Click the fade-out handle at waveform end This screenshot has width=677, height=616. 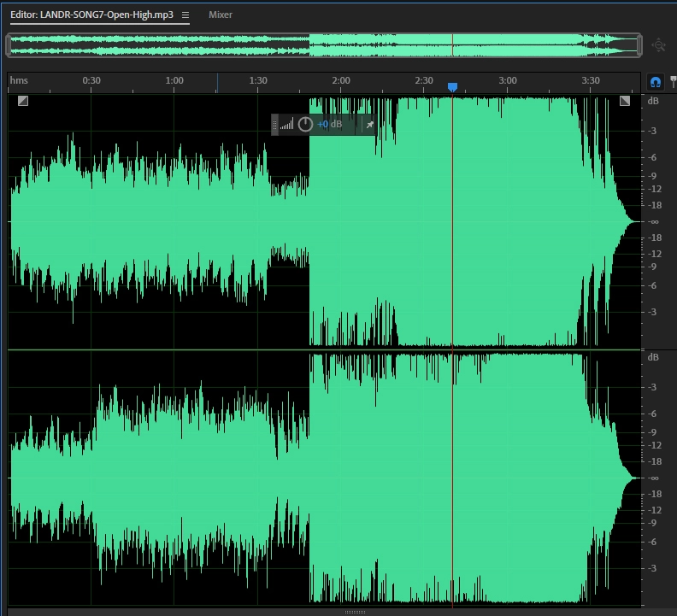click(625, 101)
